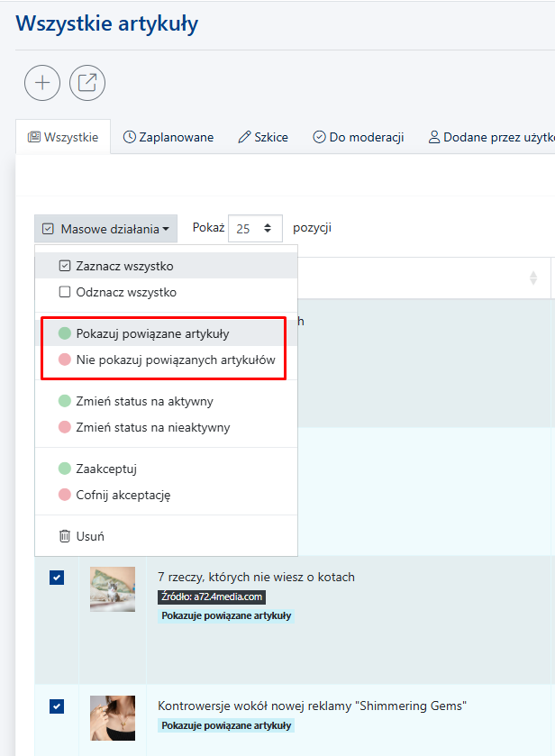The height and width of the screenshot is (756, 555).
Task: Collapse the Masowe działania dropdown
Action: click(106, 229)
